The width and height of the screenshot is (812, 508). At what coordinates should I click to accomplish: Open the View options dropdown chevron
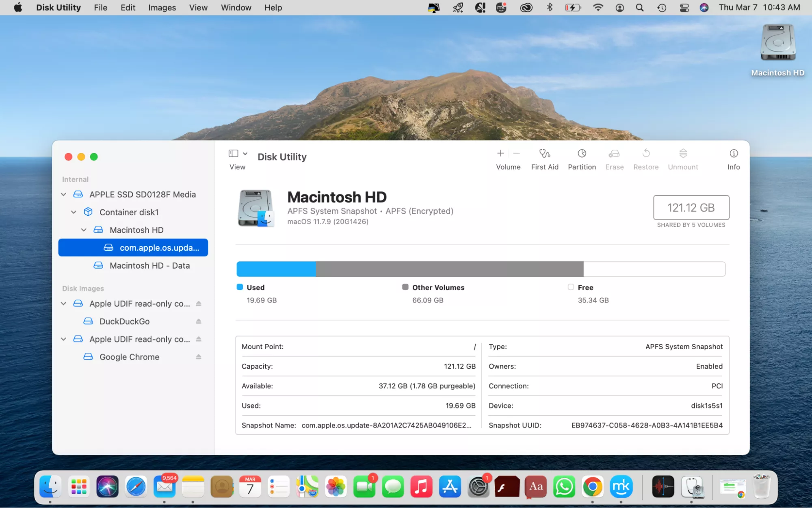coord(245,154)
